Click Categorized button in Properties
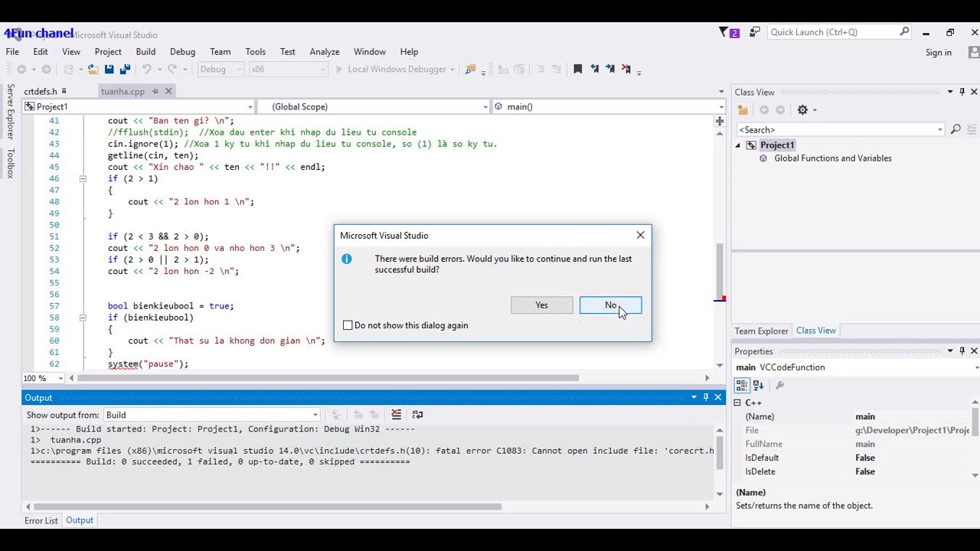 (x=742, y=386)
